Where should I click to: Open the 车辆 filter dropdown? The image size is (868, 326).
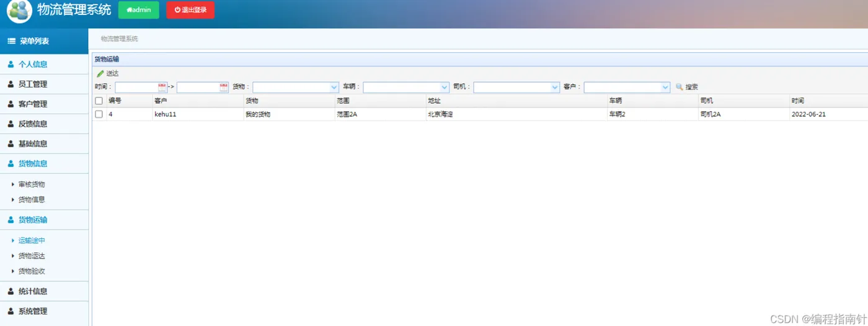click(445, 88)
